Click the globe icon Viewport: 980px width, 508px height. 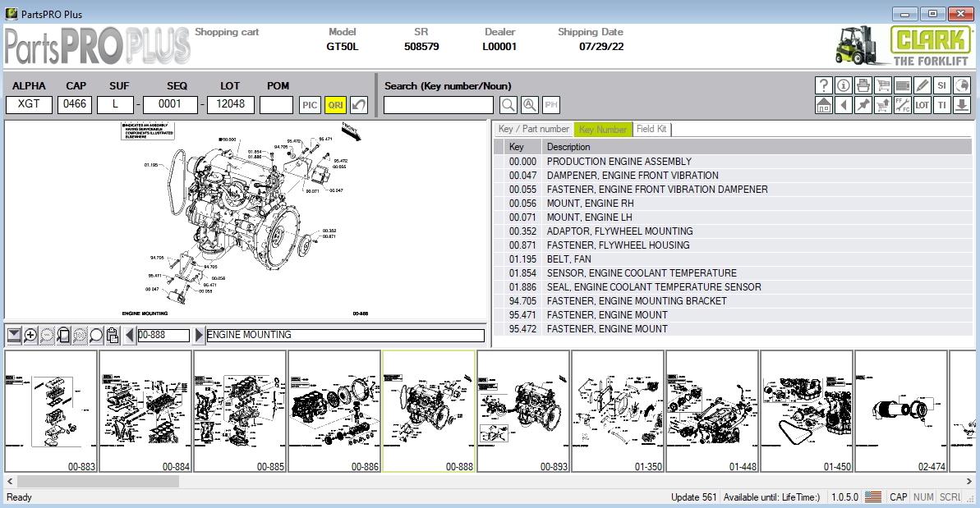961,85
